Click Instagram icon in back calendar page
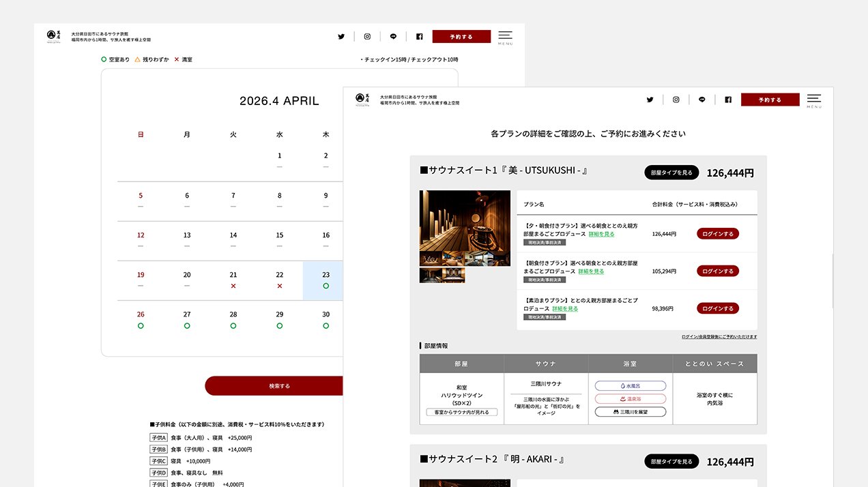 pyautogui.click(x=367, y=37)
